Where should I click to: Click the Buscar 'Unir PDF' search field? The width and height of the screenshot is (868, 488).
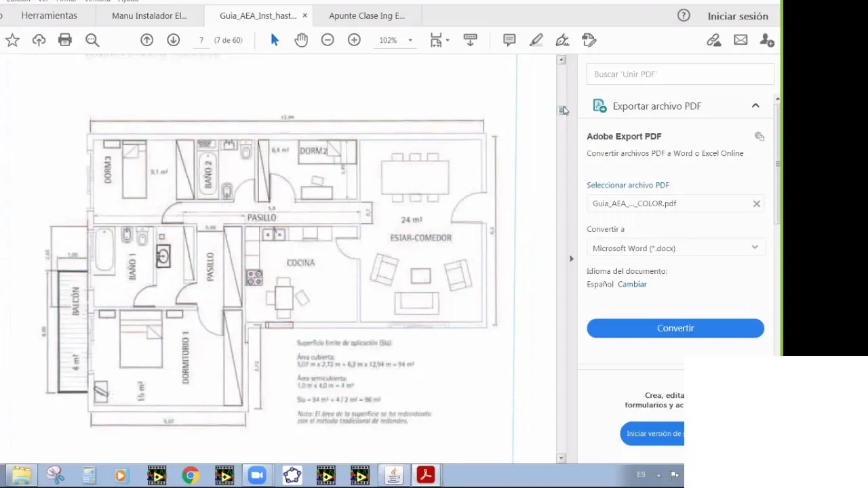click(680, 74)
